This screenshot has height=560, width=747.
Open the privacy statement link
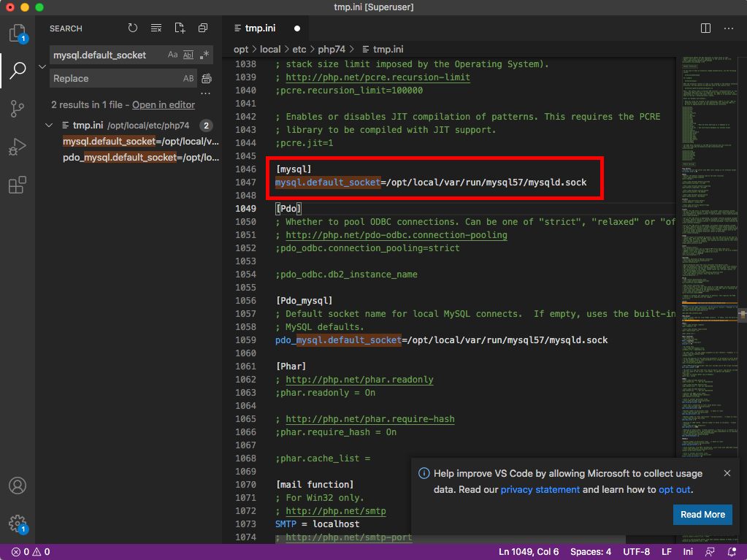(540, 490)
